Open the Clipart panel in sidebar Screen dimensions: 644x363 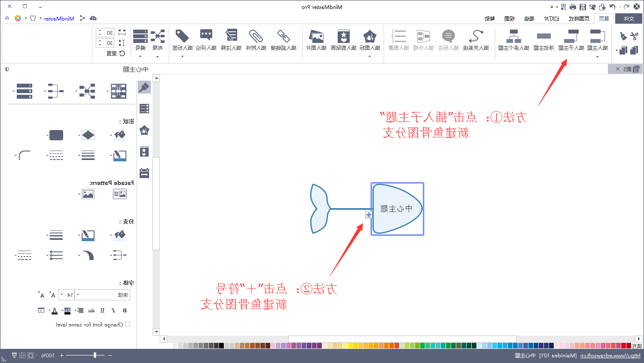point(144,151)
